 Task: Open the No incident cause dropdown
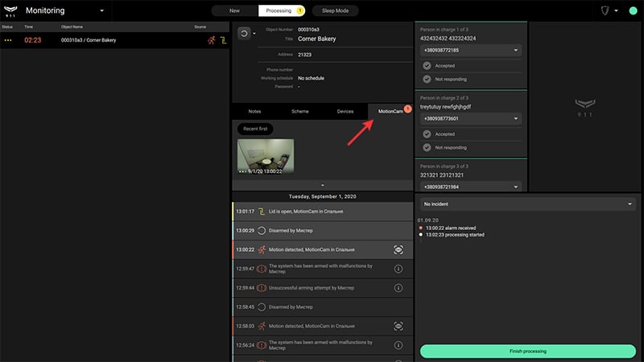pyautogui.click(x=528, y=204)
